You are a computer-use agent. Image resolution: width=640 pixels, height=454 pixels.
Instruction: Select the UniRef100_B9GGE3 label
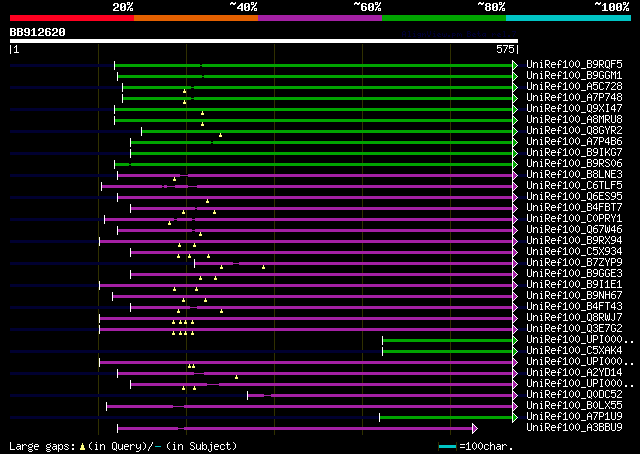pos(574,274)
